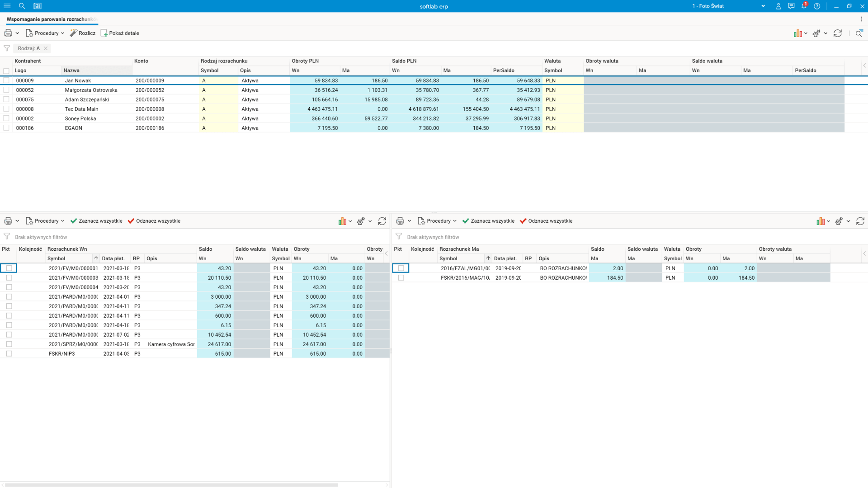Open chart icon in right bottom panel

(x=820, y=221)
